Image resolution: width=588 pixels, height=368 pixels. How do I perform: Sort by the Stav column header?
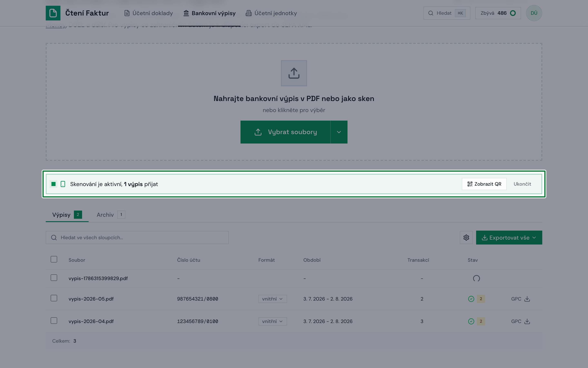tap(473, 260)
